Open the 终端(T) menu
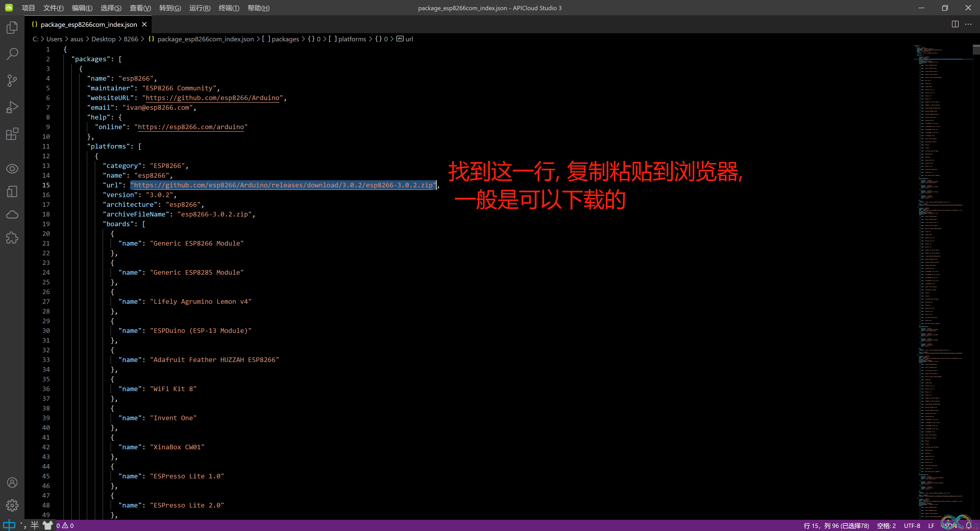The height and width of the screenshot is (531, 980). point(229,8)
